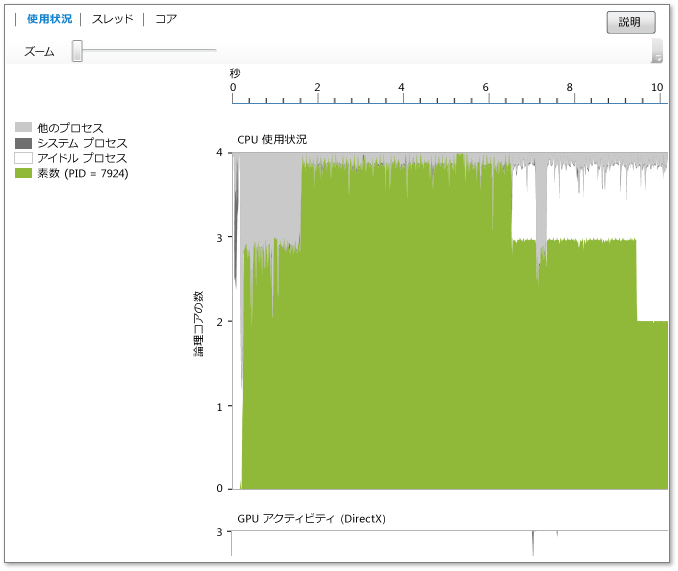Click the ズーム slider thumb
Viewport: 678px width, 571px height.
click(x=77, y=51)
